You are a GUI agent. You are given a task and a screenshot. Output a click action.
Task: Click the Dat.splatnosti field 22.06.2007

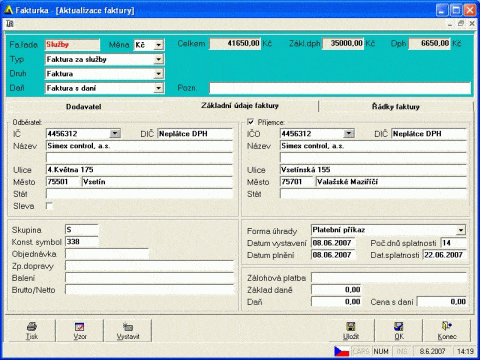tap(444, 255)
